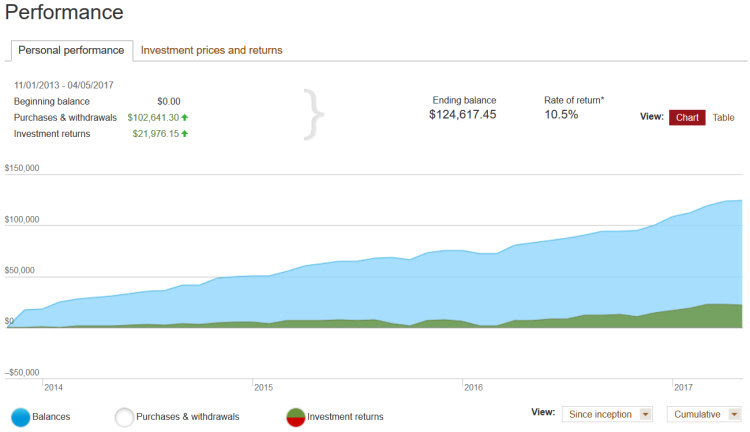Switch to Table view
750x432 pixels.
point(723,117)
